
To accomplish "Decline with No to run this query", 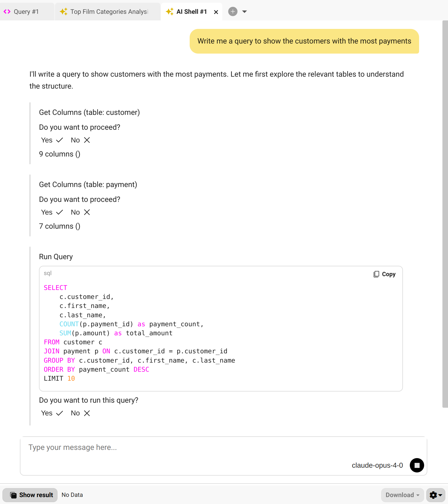I will click(80, 413).
